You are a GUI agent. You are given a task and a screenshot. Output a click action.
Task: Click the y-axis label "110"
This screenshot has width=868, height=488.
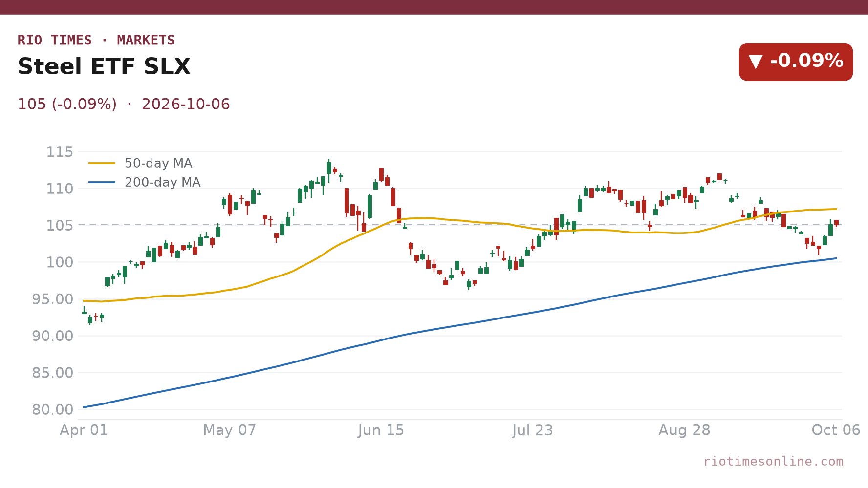pos(60,189)
